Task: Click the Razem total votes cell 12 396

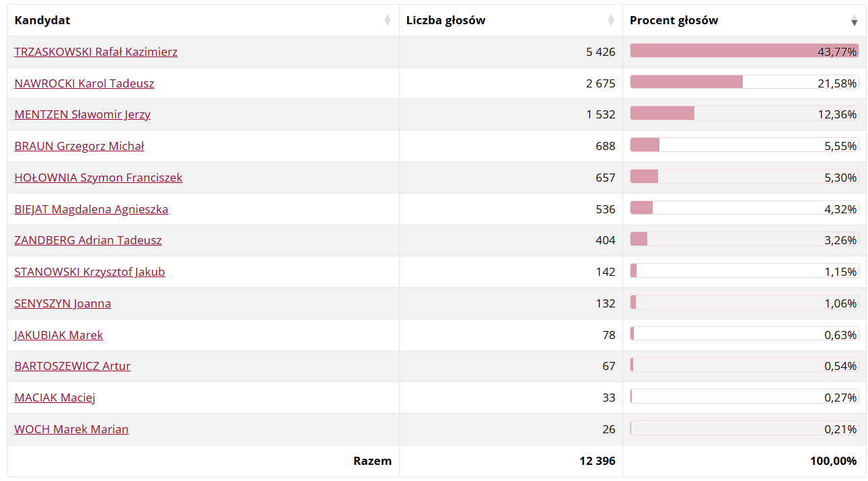Action: click(x=597, y=461)
